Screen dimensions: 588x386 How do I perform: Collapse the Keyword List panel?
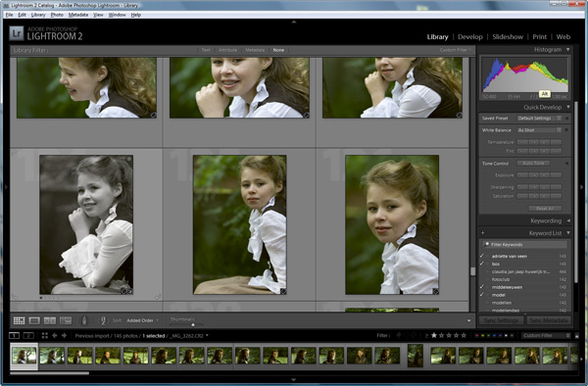568,233
